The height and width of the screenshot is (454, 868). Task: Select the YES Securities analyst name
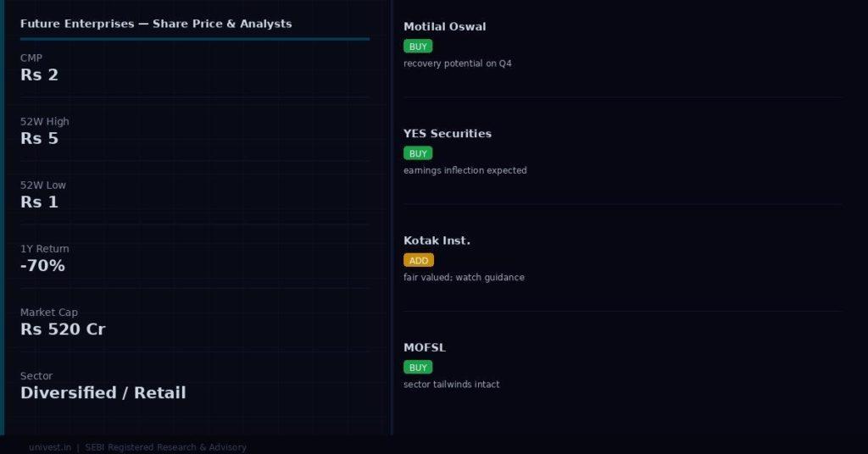[448, 134]
